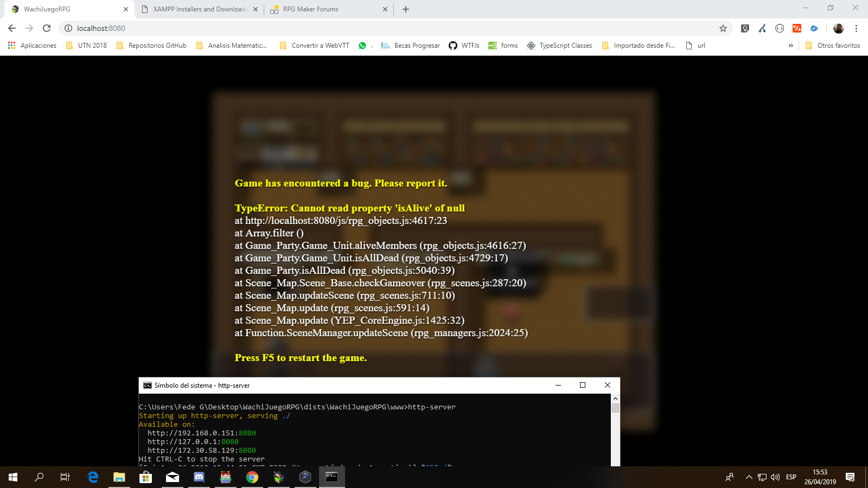Image resolution: width=868 pixels, height=488 pixels.
Task: Switch to the RPG Maker Forums tab
Action: [328, 9]
